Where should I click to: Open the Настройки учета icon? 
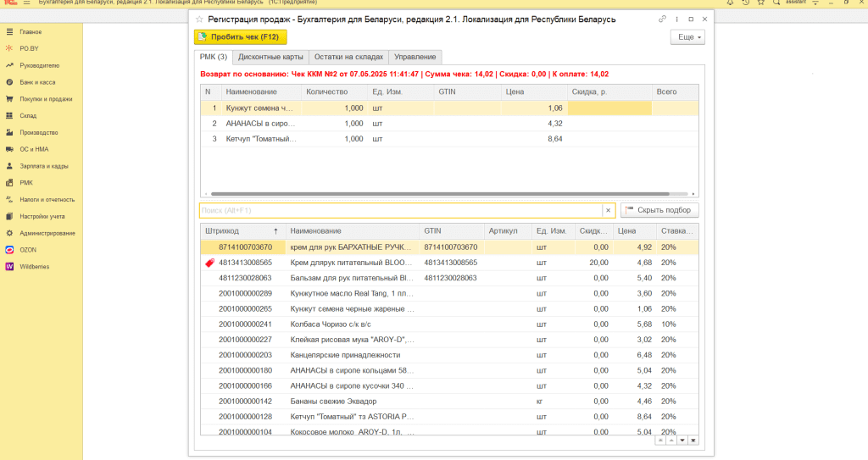pos(9,216)
